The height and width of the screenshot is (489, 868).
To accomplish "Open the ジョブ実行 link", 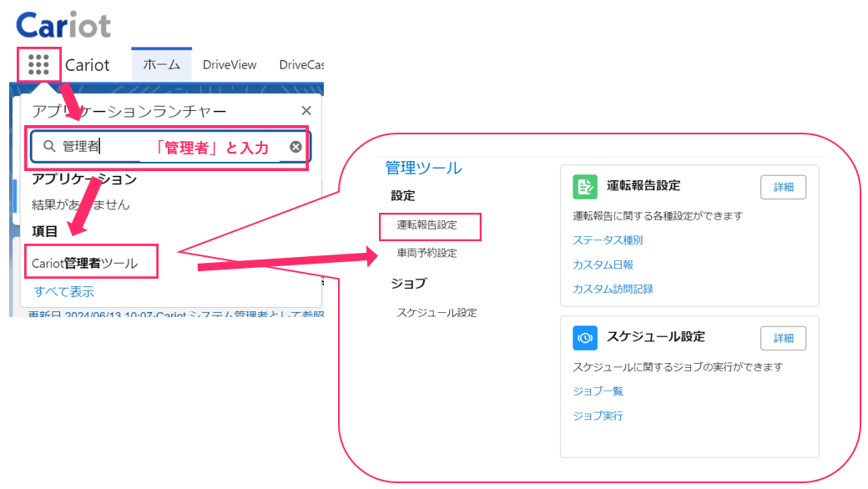I will tap(598, 416).
